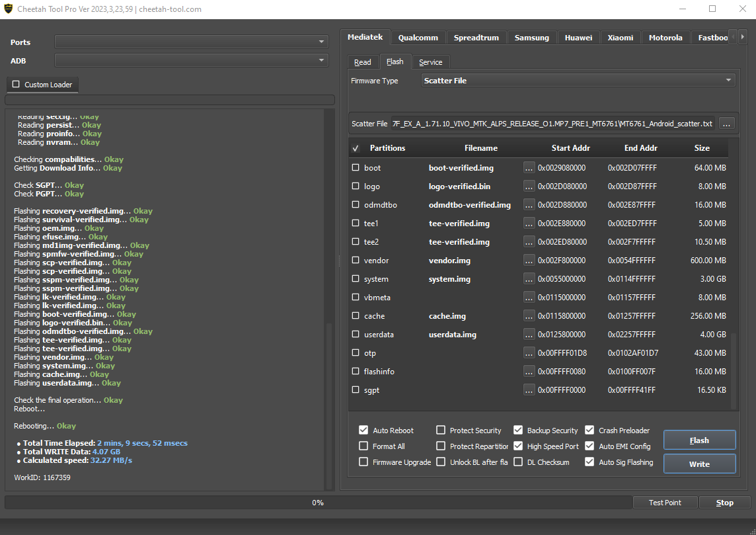Open Firmware Type Scatter File dropdown
756x535 pixels.
pos(578,81)
